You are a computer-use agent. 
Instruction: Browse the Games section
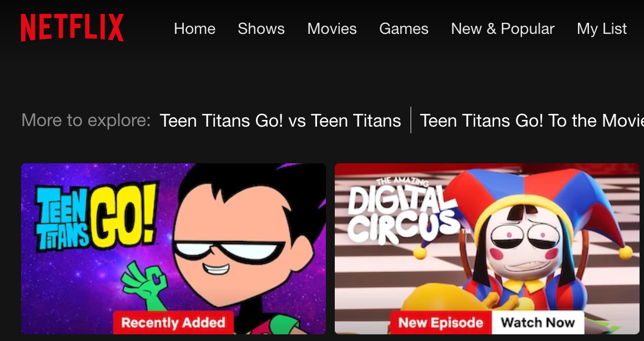click(x=404, y=29)
